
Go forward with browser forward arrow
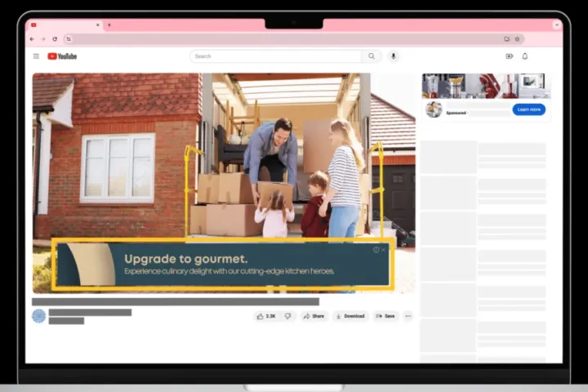[43, 39]
